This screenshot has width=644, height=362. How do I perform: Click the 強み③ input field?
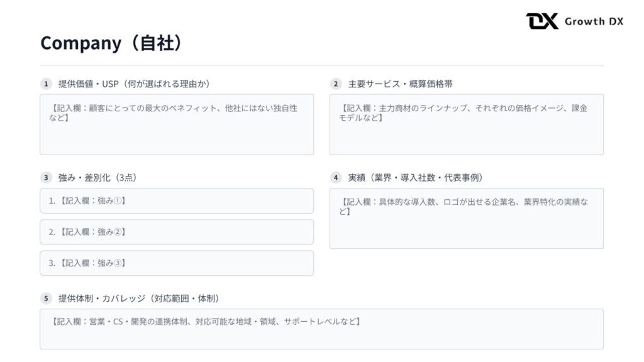coord(177,263)
